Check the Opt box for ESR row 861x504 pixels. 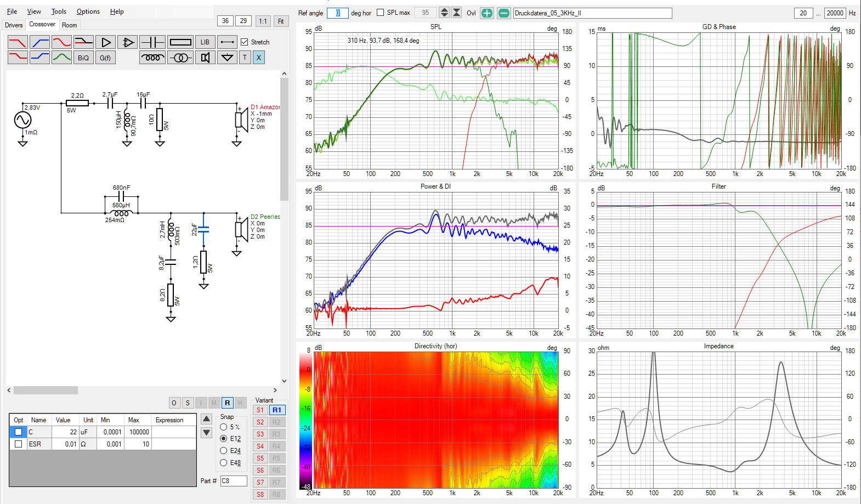pos(19,444)
